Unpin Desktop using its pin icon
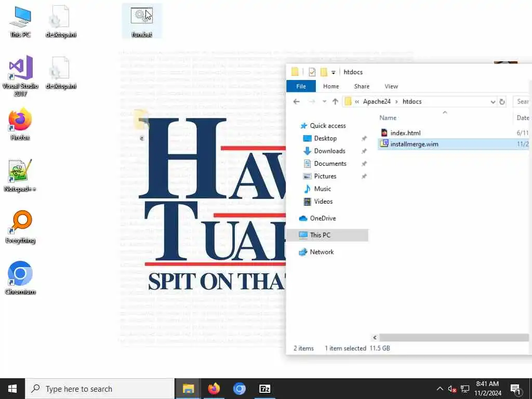Image resolution: width=532 pixels, height=399 pixels. click(364, 138)
